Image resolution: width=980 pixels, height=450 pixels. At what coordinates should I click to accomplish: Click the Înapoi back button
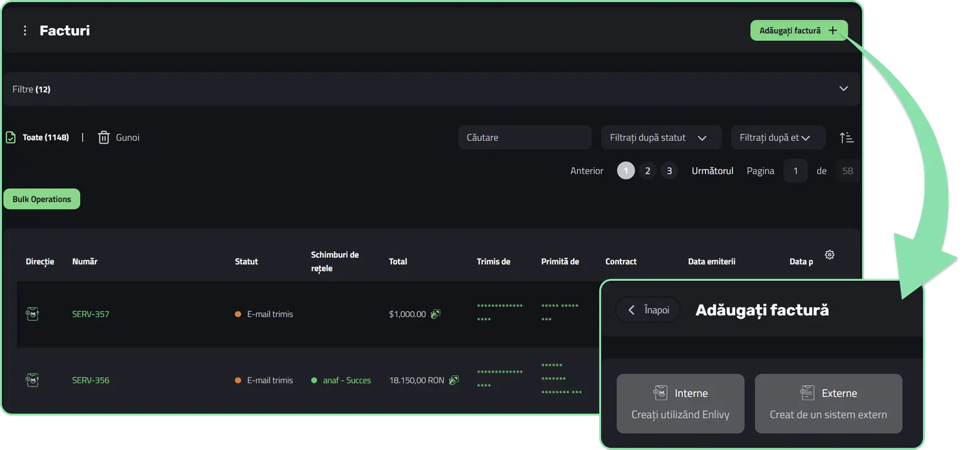point(648,310)
